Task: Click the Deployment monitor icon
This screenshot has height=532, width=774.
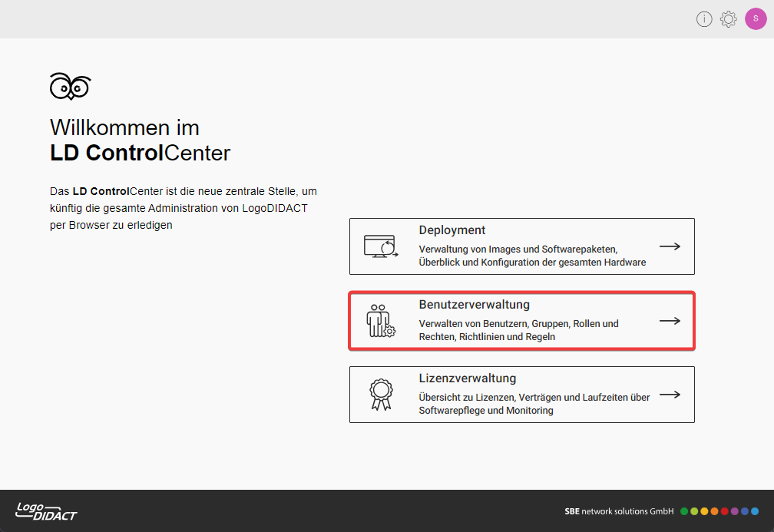Action: coord(381,246)
